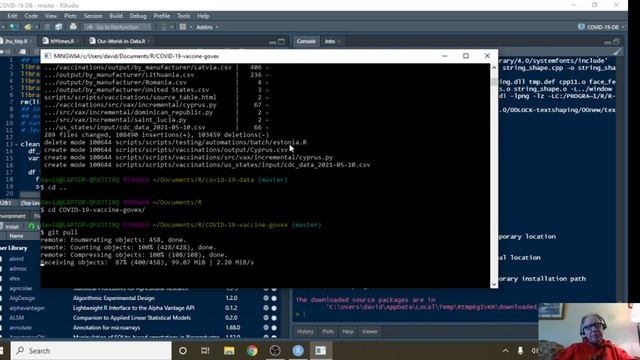The width and height of the screenshot is (640, 360).
Task: Minimize the source editor pane
Action: tap(273, 42)
